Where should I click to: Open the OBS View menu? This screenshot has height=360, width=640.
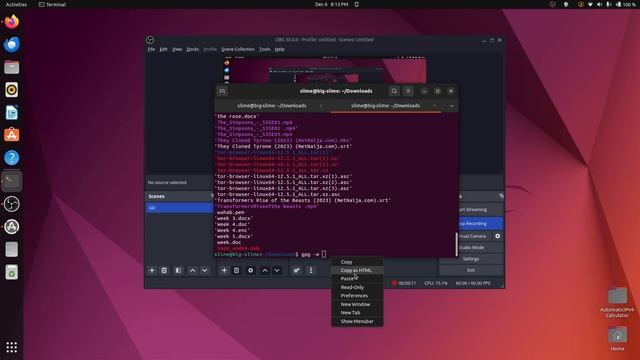tap(177, 49)
